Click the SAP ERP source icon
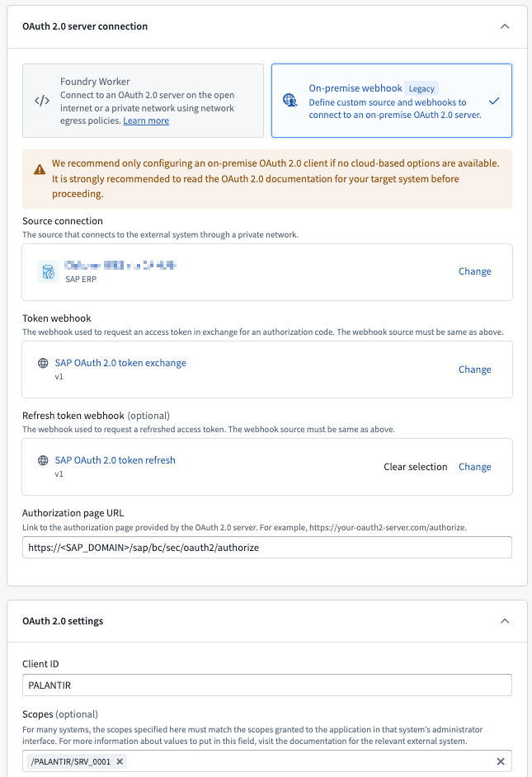Screen dimensions: 532x777 click(48, 271)
